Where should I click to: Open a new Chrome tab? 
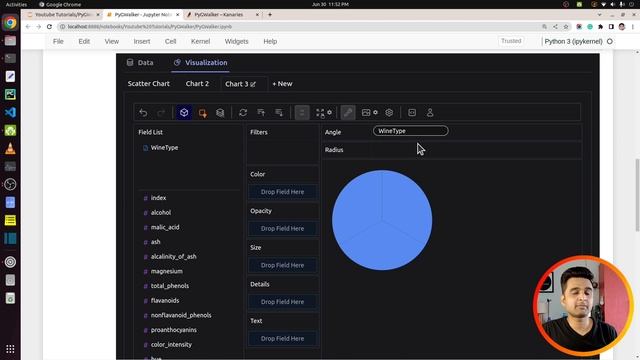270,15
